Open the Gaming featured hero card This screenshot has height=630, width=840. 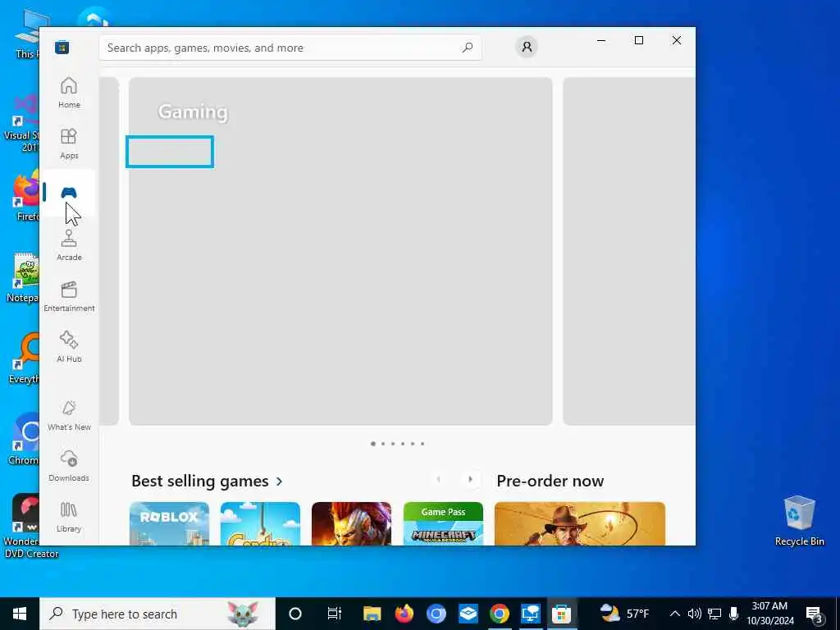click(x=340, y=251)
